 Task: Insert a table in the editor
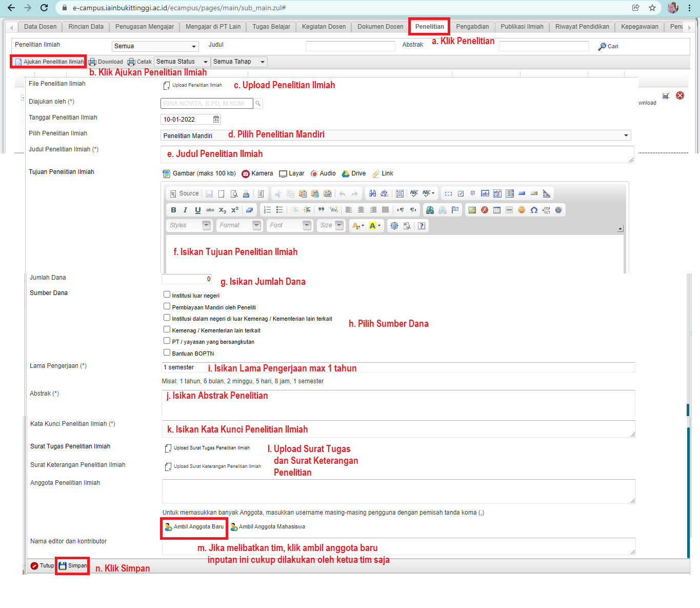[x=497, y=210]
